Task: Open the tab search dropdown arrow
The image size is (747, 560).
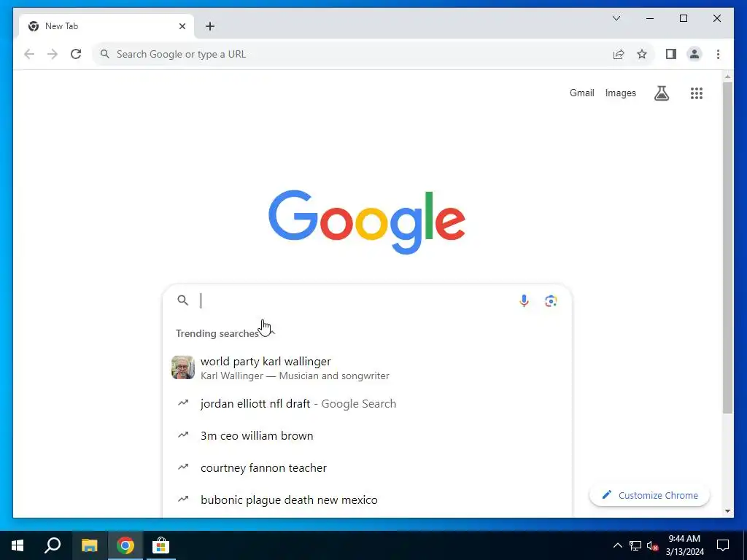Action: click(616, 18)
